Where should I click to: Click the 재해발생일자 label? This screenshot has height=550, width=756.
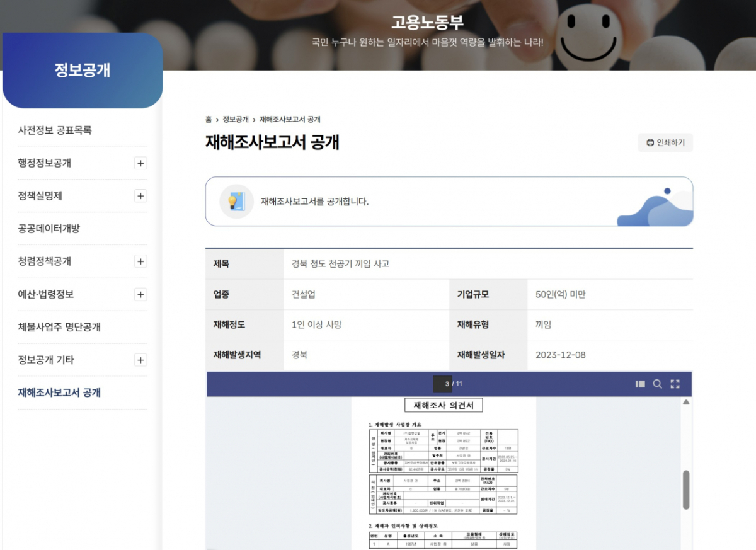pyautogui.click(x=481, y=355)
